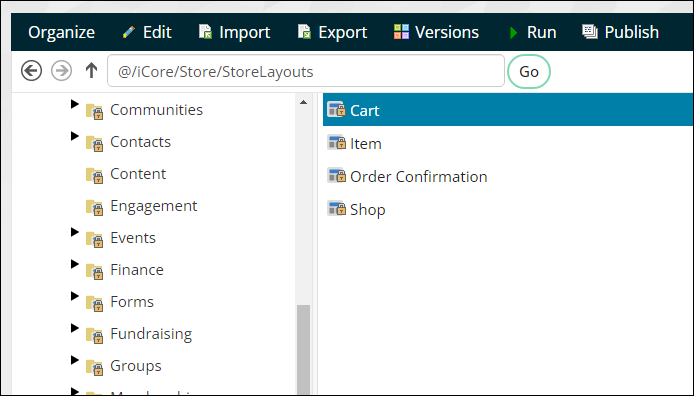This screenshot has width=694, height=396.
Task: Click the locked folder icon for Fundraising
Action: pos(95,335)
